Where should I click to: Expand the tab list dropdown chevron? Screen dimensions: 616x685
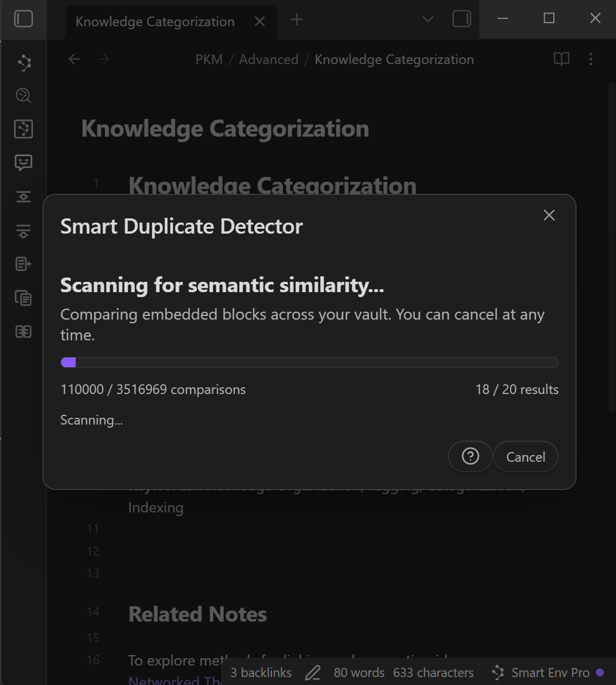click(428, 19)
